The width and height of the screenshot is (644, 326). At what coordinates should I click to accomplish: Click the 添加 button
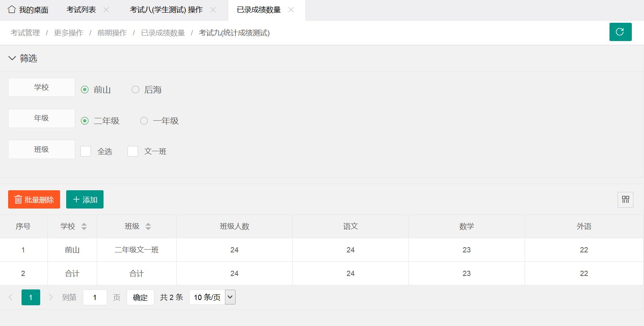[85, 200]
